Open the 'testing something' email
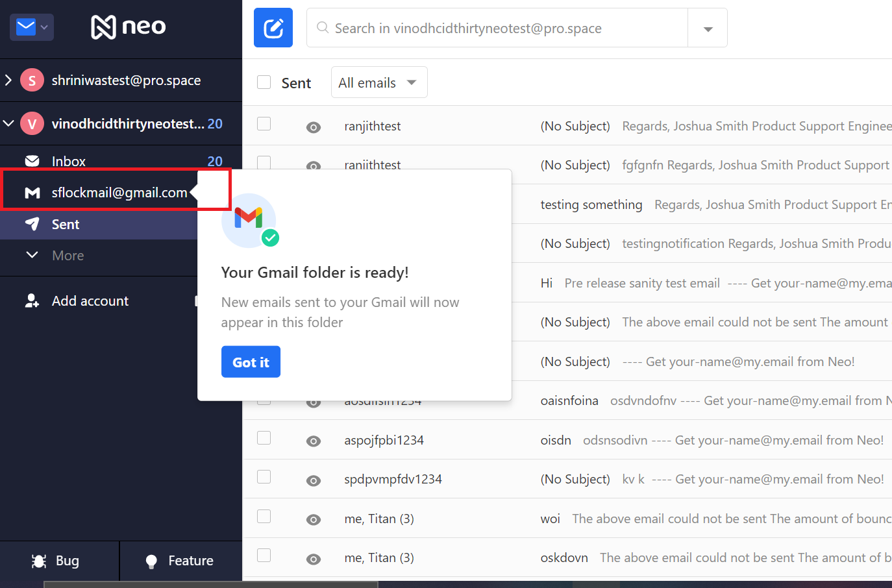Image resolution: width=892 pixels, height=588 pixels. 591,204
